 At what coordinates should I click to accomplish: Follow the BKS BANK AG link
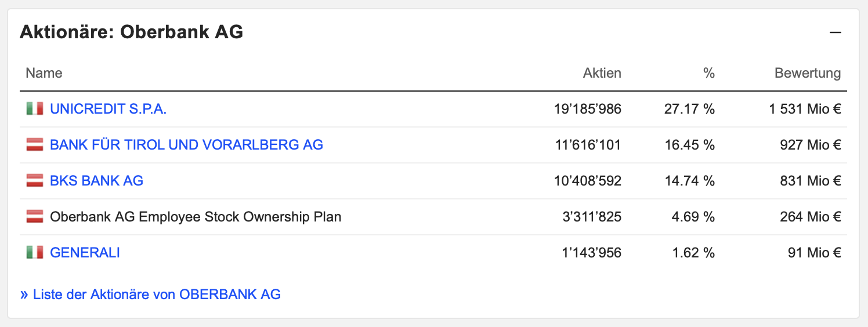(x=96, y=181)
